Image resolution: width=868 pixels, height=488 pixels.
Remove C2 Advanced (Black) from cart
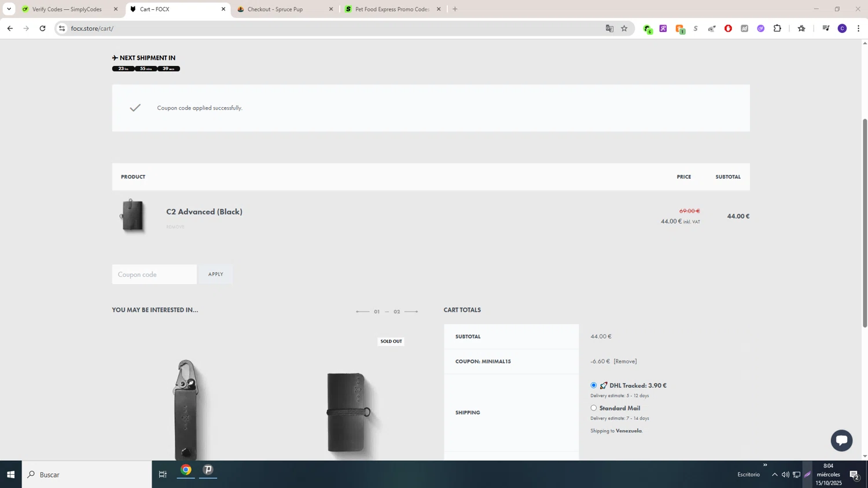[175, 227]
